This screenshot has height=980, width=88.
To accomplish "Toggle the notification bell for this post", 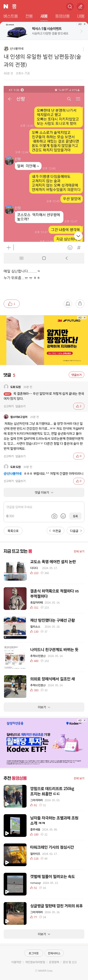I will [x=68, y=303].
